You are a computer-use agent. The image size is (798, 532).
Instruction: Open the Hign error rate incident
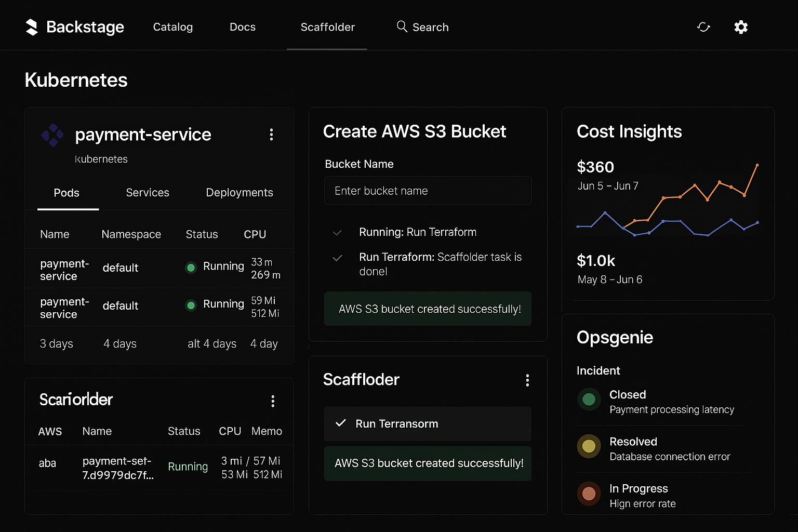[643, 504]
